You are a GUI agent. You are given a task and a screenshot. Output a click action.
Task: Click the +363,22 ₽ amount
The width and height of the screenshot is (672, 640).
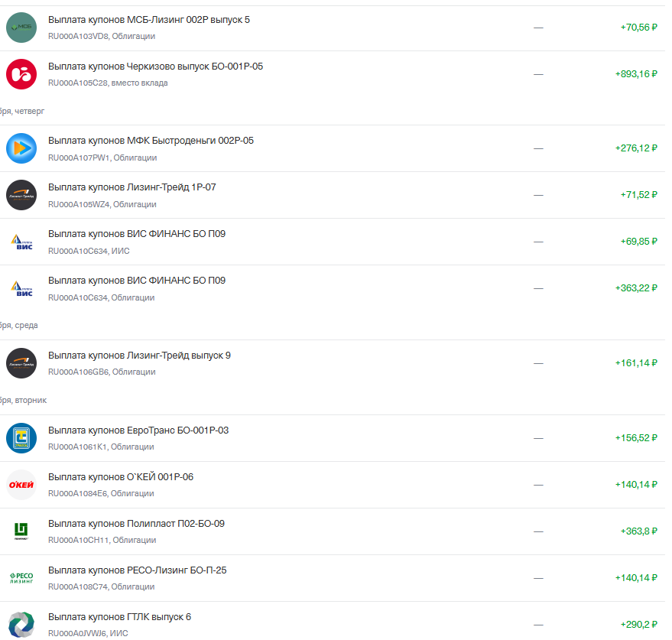(636, 288)
